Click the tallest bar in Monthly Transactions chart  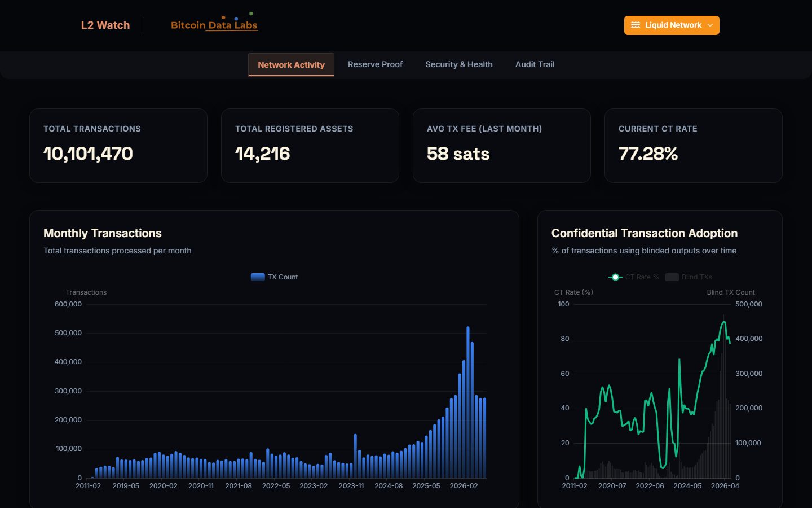[467, 402]
